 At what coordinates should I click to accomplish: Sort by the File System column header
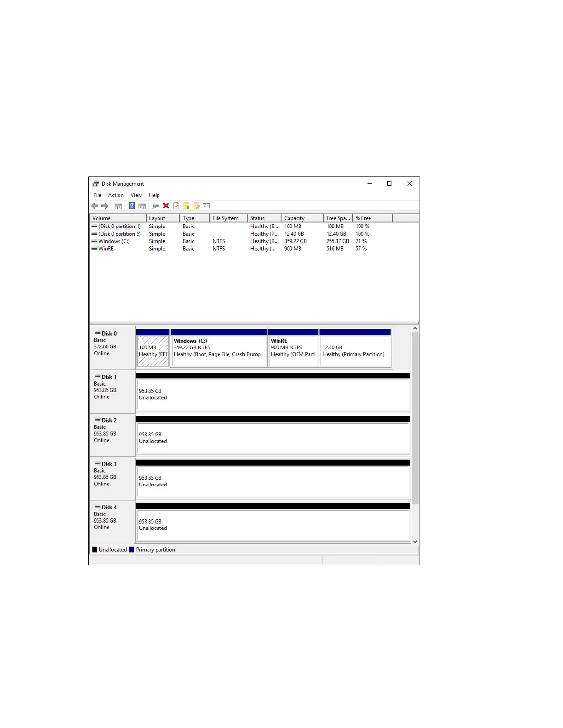tap(229, 218)
